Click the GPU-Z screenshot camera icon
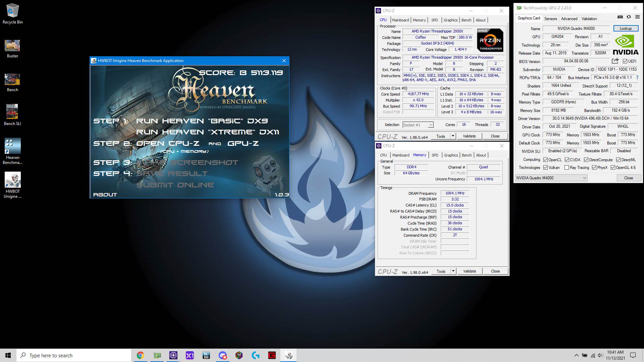 pyautogui.click(x=620, y=17)
